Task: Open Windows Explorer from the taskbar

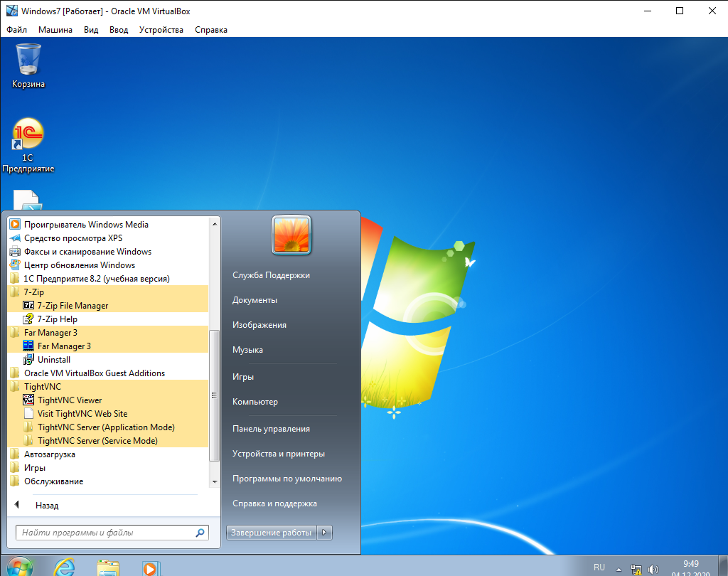Action: point(107,567)
